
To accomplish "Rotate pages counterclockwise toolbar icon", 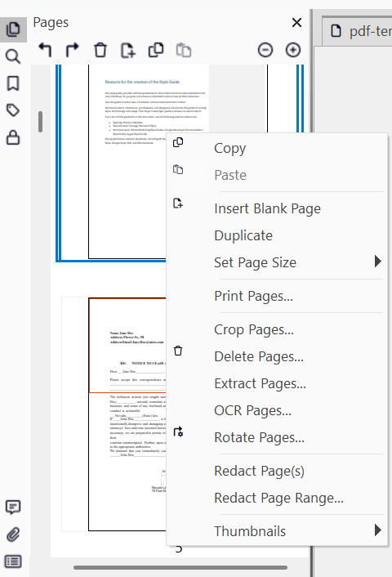I will coord(45,50).
